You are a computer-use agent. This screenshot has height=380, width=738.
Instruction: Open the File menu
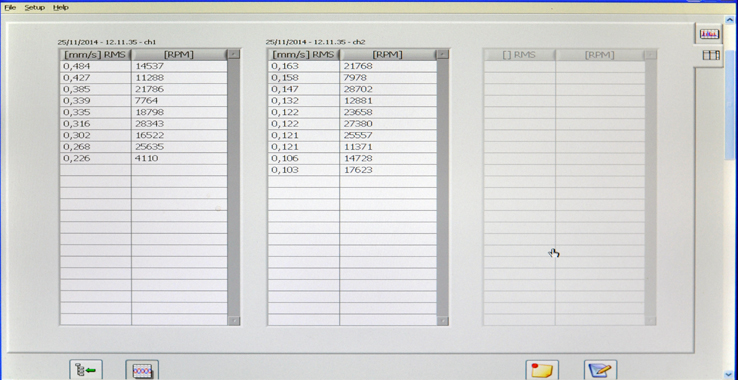click(x=10, y=8)
